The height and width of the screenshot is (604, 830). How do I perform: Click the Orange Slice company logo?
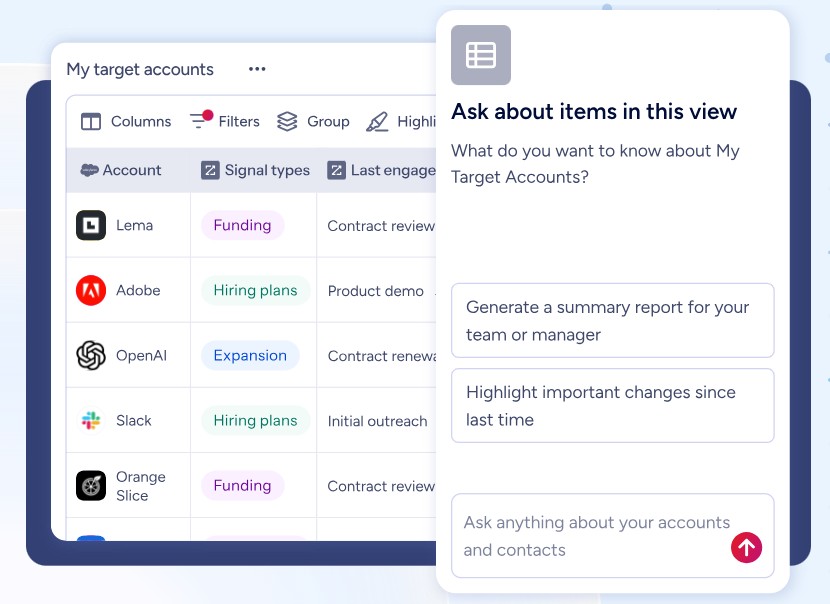91,485
